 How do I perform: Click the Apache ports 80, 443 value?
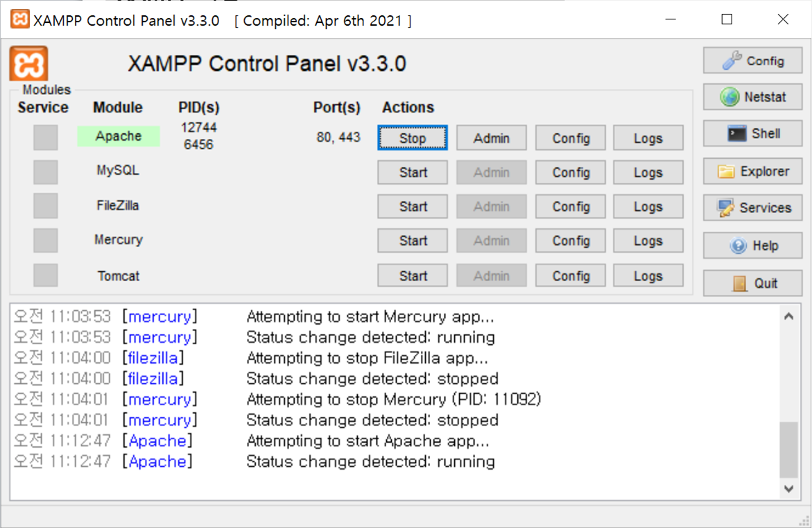point(338,137)
